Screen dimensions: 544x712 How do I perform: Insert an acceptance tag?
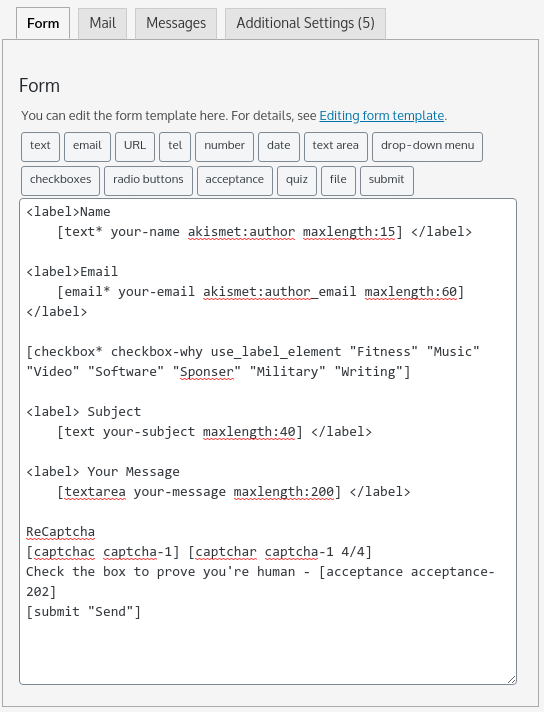(235, 181)
